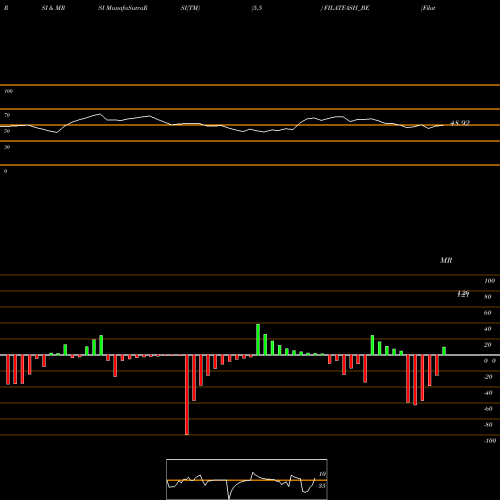This screenshot has height=500, width=500.
Task: Click the '-60' label on MR axis
Action: tap(488, 409)
